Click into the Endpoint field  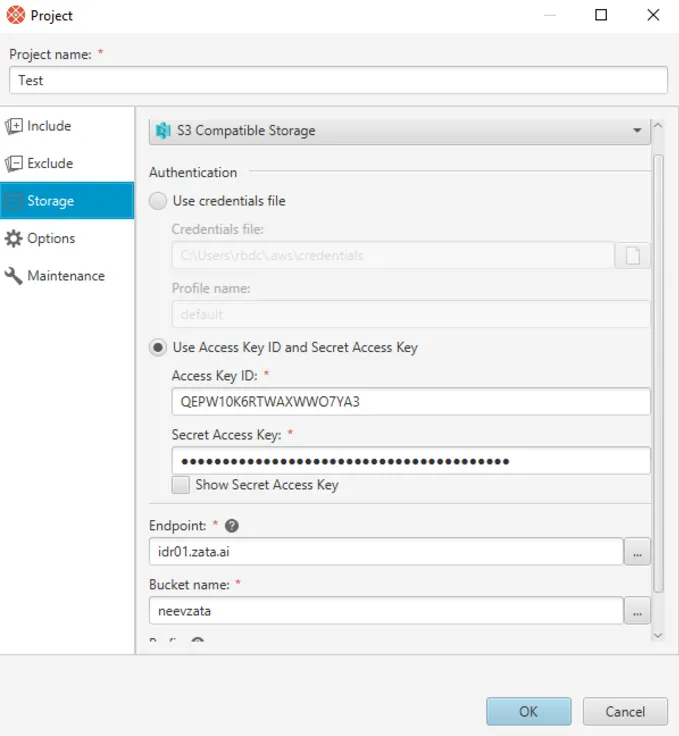386,552
